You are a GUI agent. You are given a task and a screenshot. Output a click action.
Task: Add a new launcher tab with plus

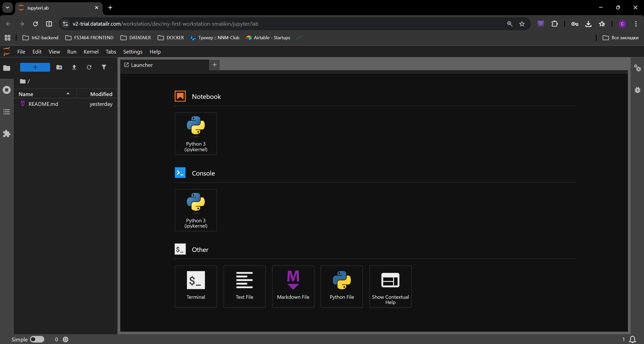pyautogui.click(x=215, y=65)
